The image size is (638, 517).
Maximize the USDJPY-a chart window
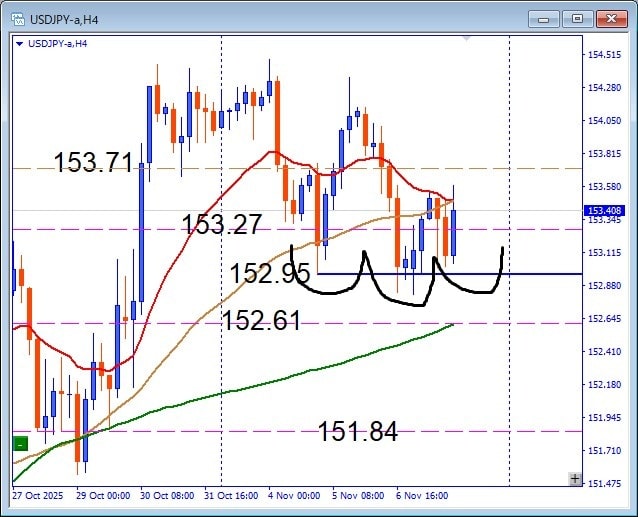(x=576, y=18)
